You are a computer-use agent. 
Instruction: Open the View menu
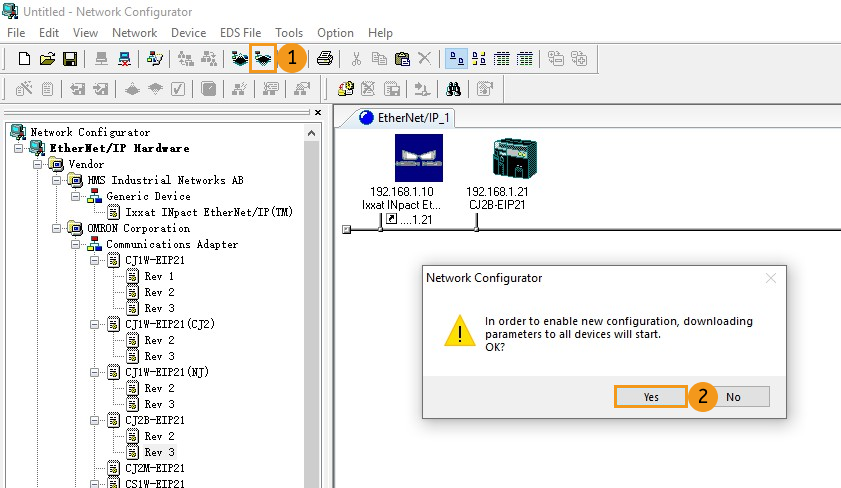click(x=85, y=33)
